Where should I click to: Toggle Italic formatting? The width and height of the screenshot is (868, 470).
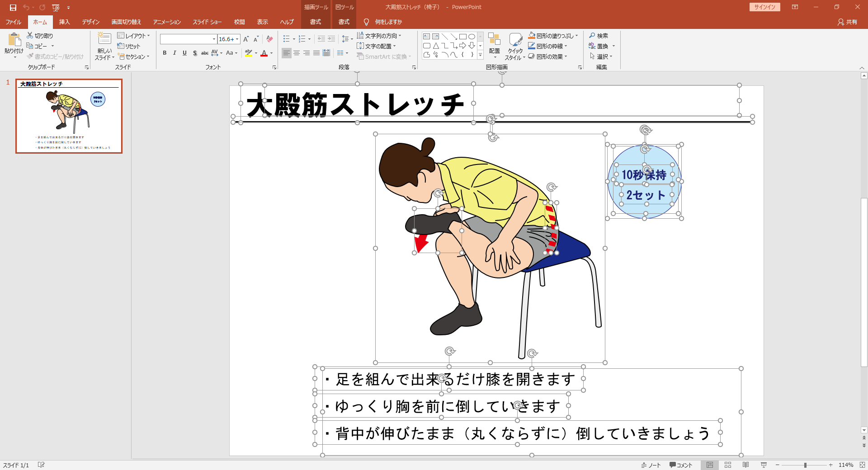pos(175,53)
